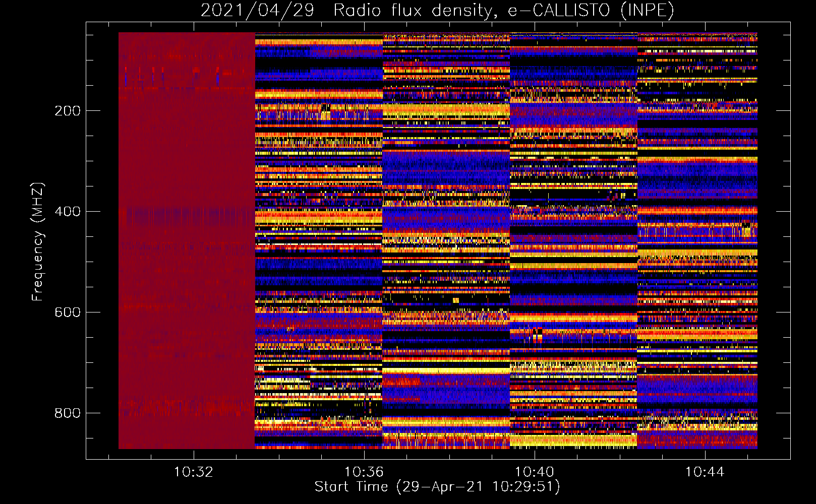Click the 600 frequency tick label
The width and height of the screenshot is (816, 504).
[x=68, y=312]
